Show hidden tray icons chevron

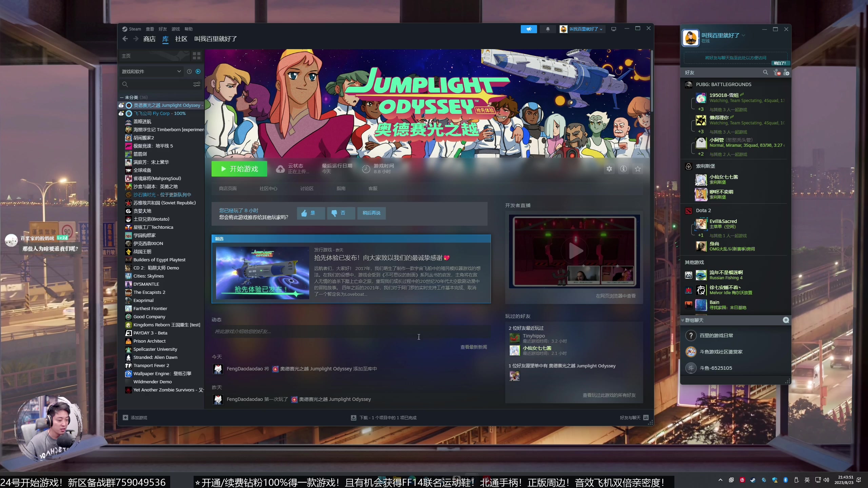(x=721, y=480)
